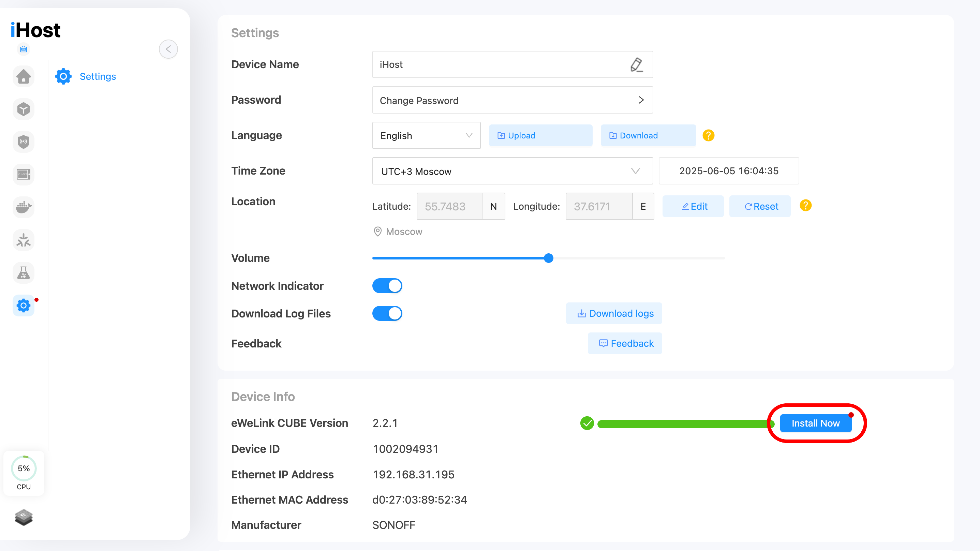This screenshot has height=551, width=980.
Task: Click the date time field 2025-06-05 16:04:35
Action: click(729, 171)
